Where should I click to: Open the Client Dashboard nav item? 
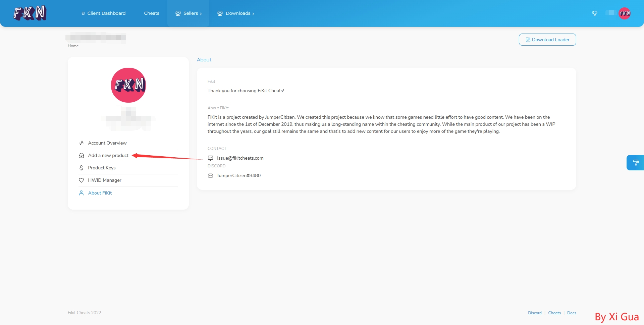click(103, 13)
